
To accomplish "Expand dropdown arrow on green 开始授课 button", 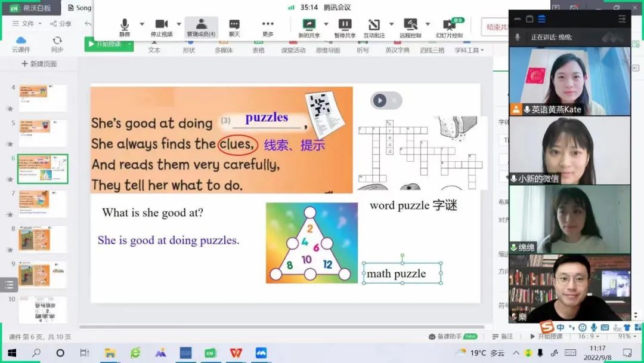I will (x=130, y=44).
